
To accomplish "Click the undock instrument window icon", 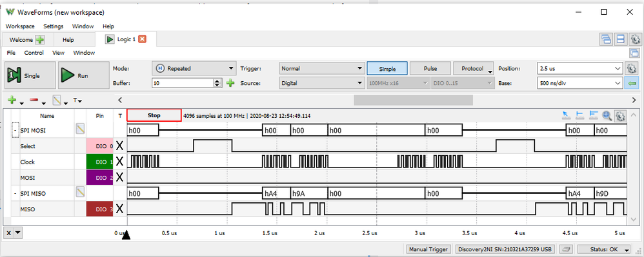I will point(634,53).
